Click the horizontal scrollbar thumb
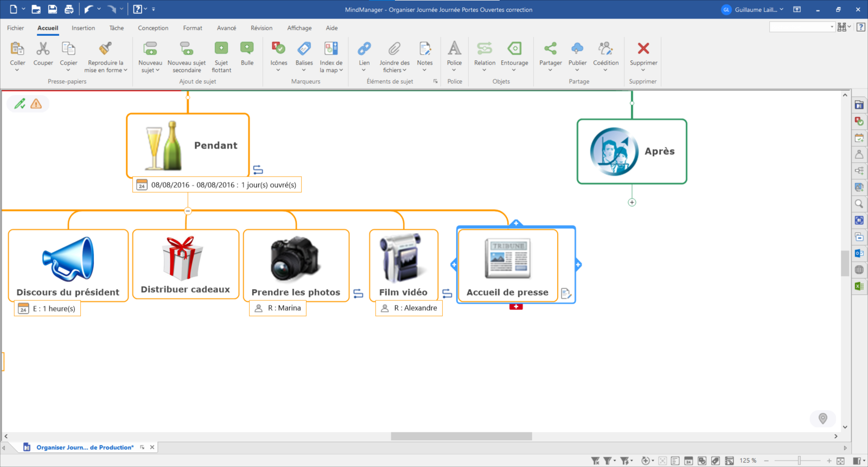The height and width of the screenshot is (467, 868). tap(461, 437)
